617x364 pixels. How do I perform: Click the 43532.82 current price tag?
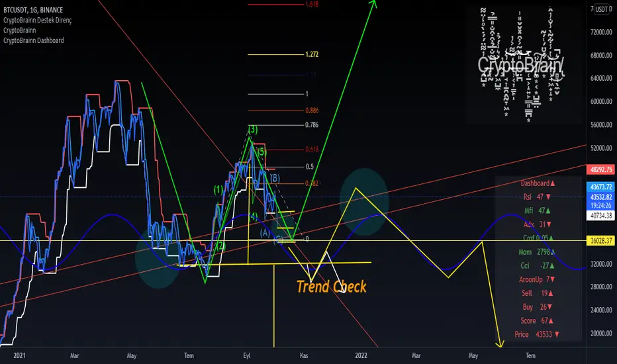click(x=600, y=197)
